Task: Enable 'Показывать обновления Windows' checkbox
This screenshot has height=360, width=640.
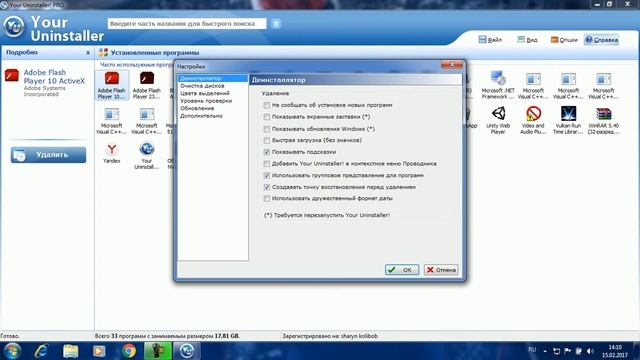Action: (x=267, y=129)
